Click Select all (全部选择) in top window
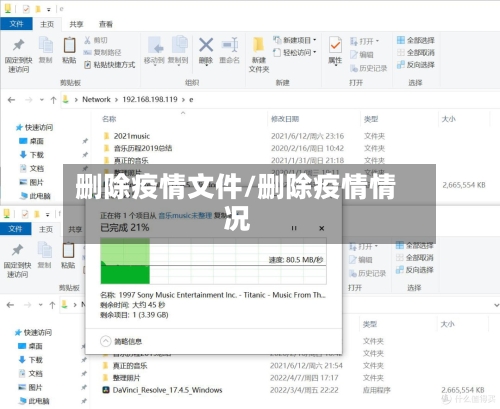 pos(416,40)
